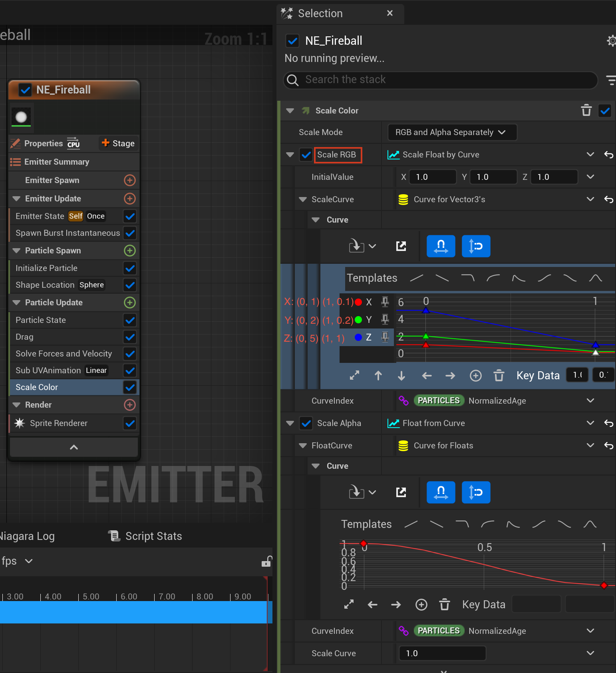Delete selected key in Scale Alpha curve
This screenshot has height=673, width=616.
tap(445, 605)
